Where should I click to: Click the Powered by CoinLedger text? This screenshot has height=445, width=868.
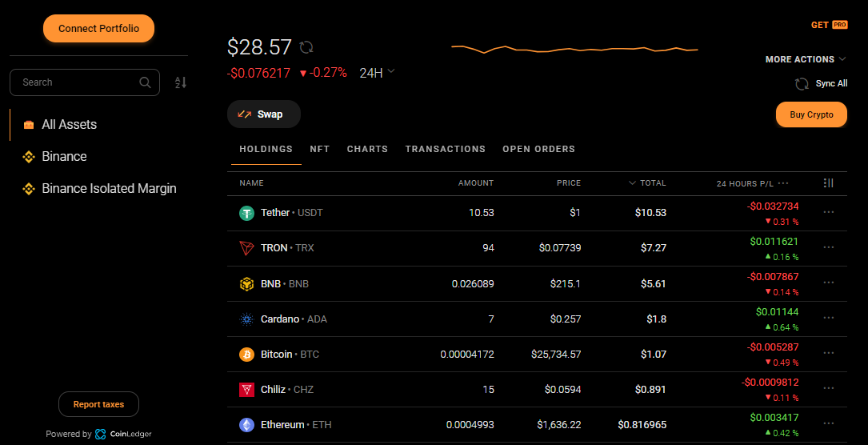(98, 434)
